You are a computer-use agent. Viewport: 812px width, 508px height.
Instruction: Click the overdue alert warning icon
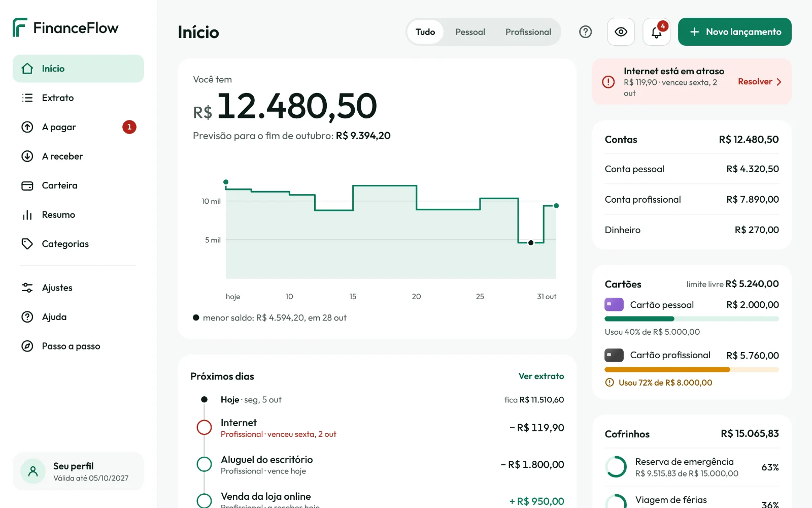pos(608,82)
